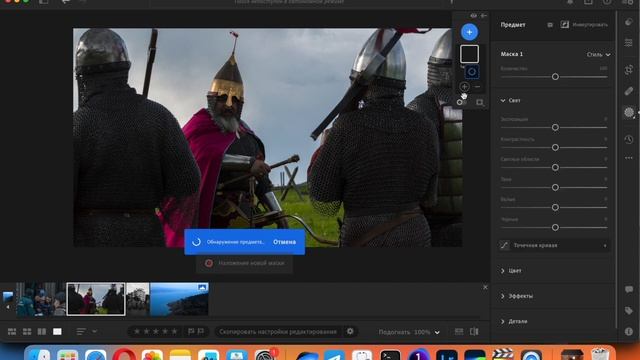The image size is (640, 360).
Task: Open the Edit sliders panel icon
Action: [x=629, y=42]
